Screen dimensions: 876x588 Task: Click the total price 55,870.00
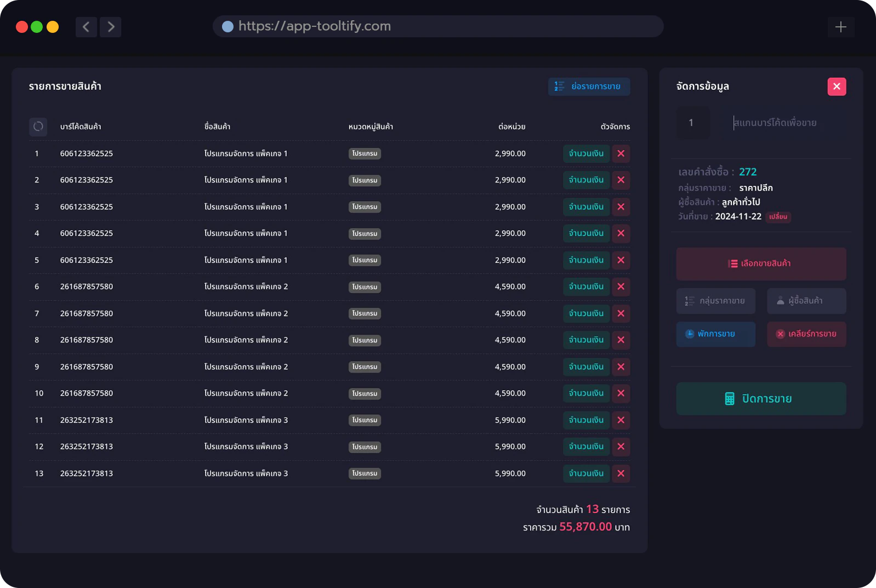(585, 527)
